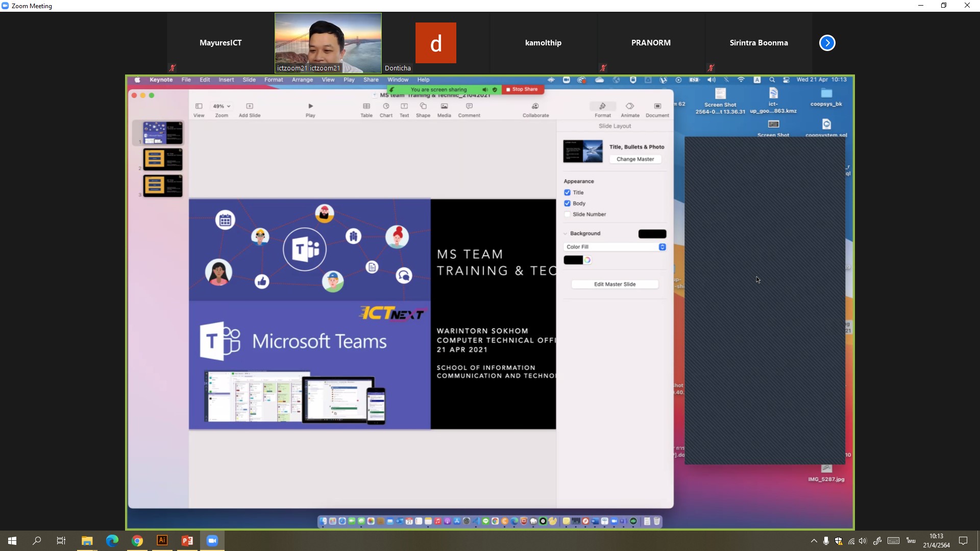The height and width of the screenshot is (551, 980).
Task: Click the Donticha participant tile
Action: 436,43
